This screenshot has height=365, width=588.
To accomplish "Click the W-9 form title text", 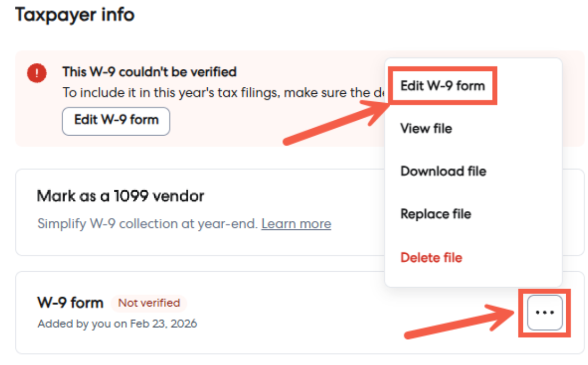I will coord(70,303).
